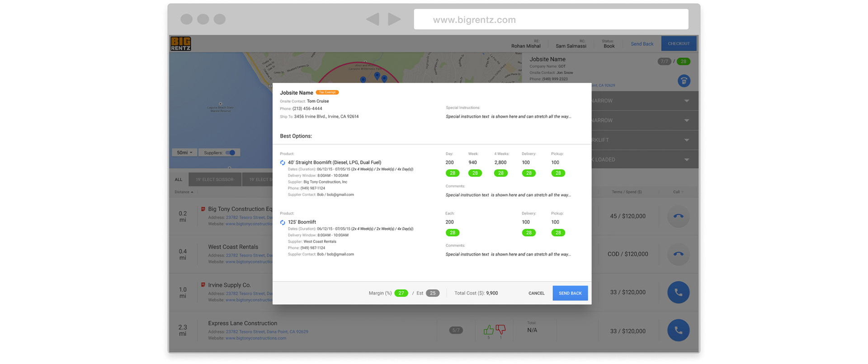Sort by Distance column header
This screenshot has height=364, width=868.
(184, 192)
